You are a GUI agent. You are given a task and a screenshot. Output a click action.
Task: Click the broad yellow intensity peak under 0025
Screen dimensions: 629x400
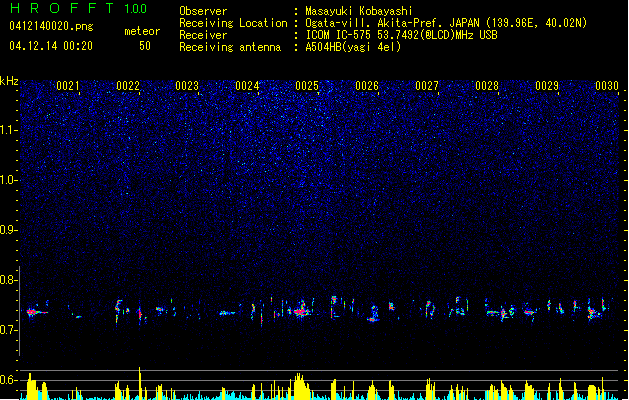(x=301, y=387)
